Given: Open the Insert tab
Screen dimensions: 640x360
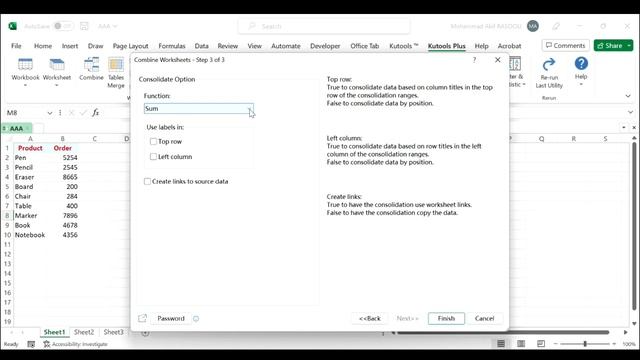Looking at the screenshot, I should pos(70,46).
